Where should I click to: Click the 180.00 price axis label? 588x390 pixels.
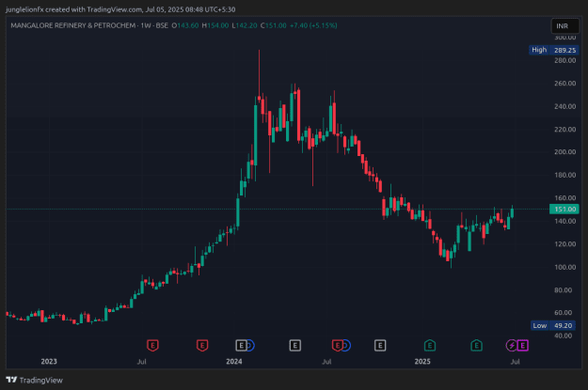click(564, 175)
